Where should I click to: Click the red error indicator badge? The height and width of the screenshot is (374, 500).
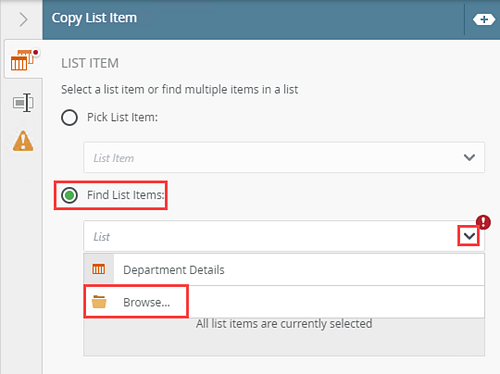(x=483, y=222)
